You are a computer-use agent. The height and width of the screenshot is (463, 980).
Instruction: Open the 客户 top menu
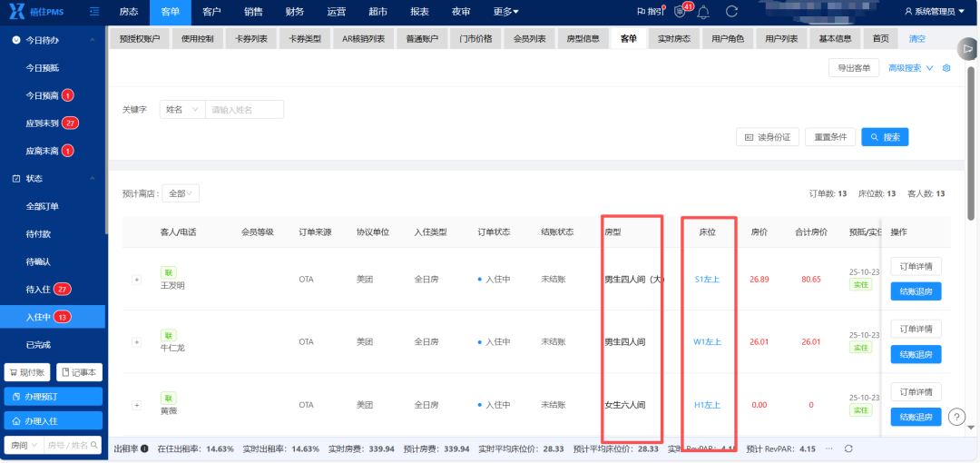[x=212, y=11]
